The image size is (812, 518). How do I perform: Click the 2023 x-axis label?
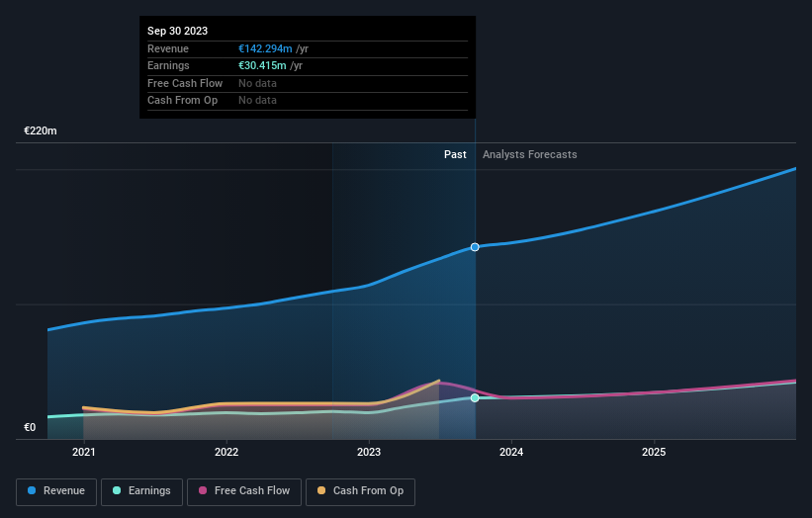(x=369, y=452)
